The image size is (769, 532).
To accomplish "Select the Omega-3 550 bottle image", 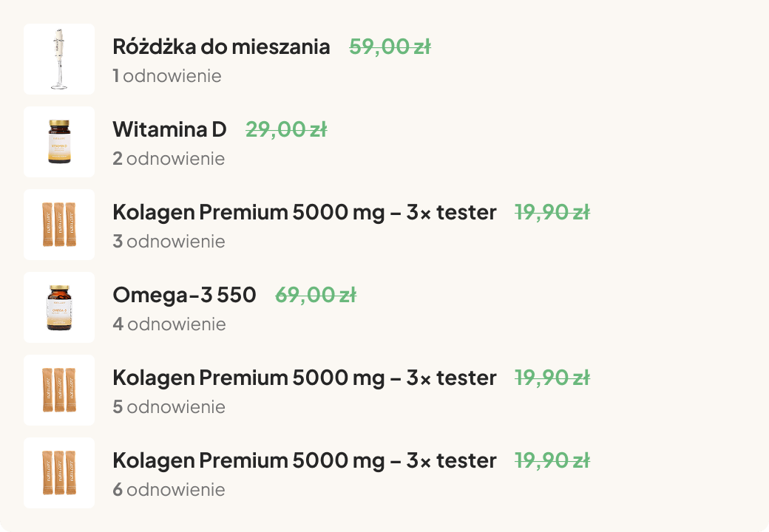I will tap(59, 307).
